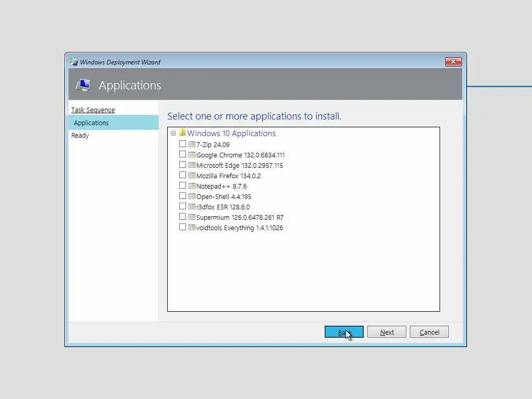Screen dimensions: 532x399
Task: Collapse the Windows 10 Applications folder node
Action: click(173, 134)
